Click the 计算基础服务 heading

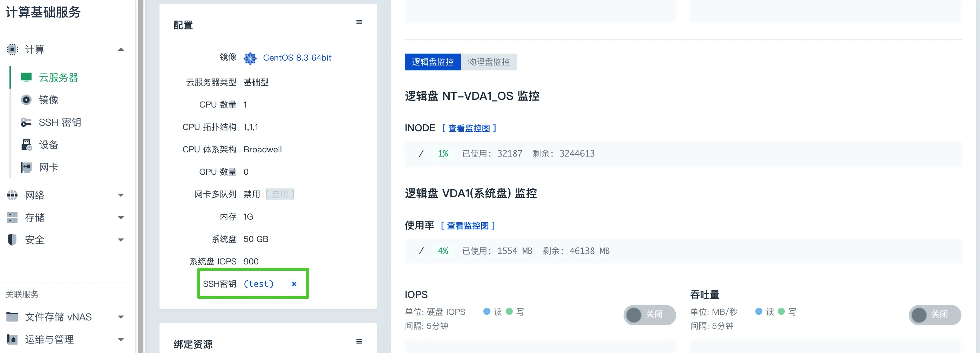43,12
